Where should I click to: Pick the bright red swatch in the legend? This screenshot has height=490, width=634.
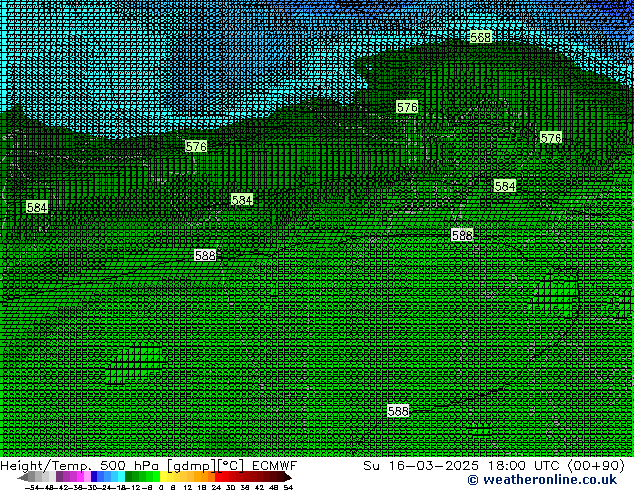coord(218,476)
